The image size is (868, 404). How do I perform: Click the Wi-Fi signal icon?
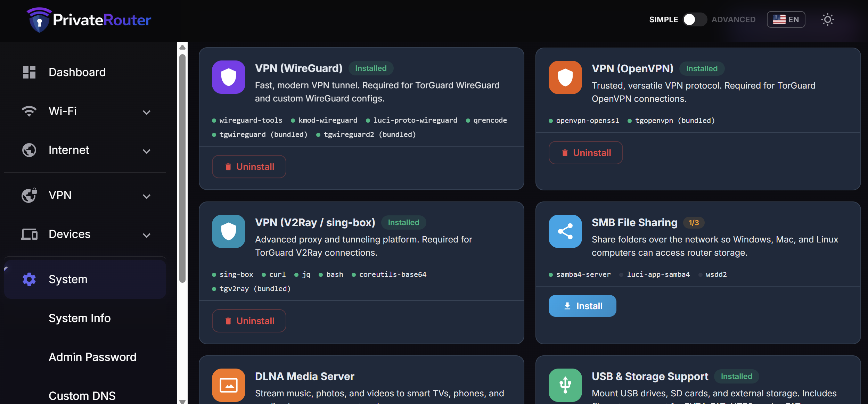[x=29, y=111]
